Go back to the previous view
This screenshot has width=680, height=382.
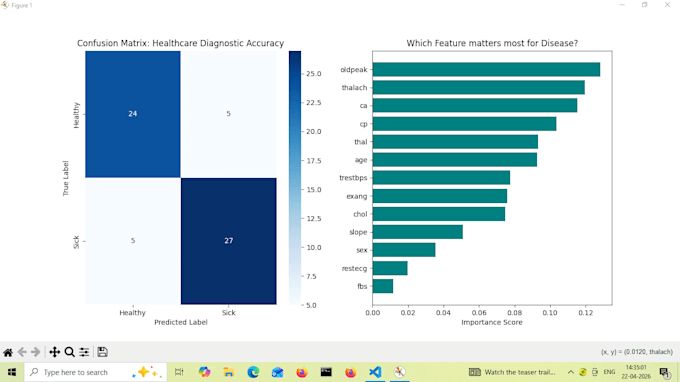[22, 352]
